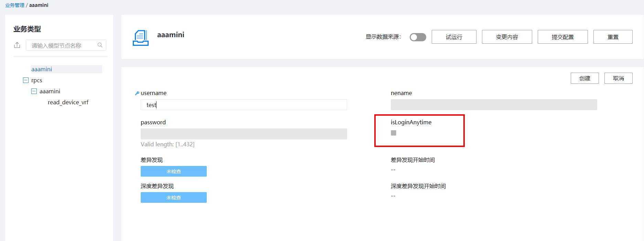Focus the model node name search box
Viewport: 644px width, 241px height.
click(x=62, y=45)
